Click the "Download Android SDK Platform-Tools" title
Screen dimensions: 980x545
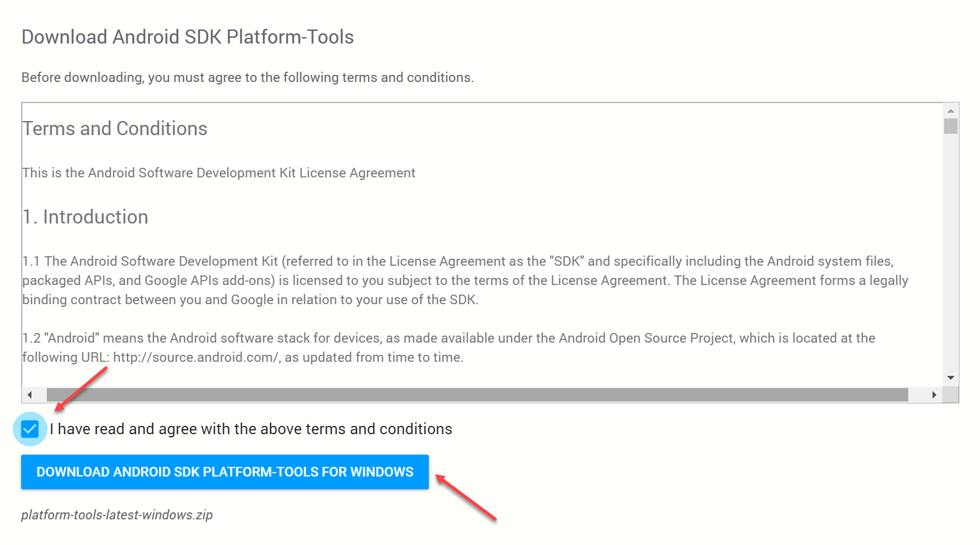[188, 37]
